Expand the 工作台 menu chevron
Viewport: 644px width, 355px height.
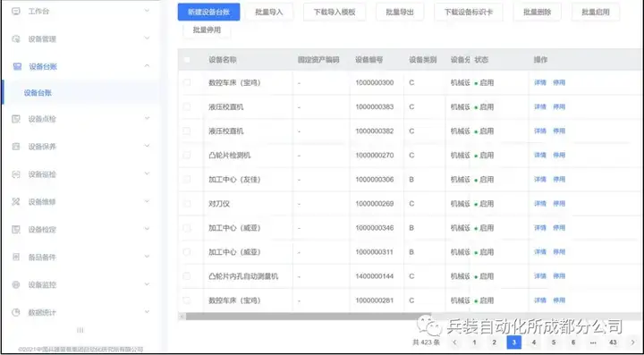pos(147,11)
